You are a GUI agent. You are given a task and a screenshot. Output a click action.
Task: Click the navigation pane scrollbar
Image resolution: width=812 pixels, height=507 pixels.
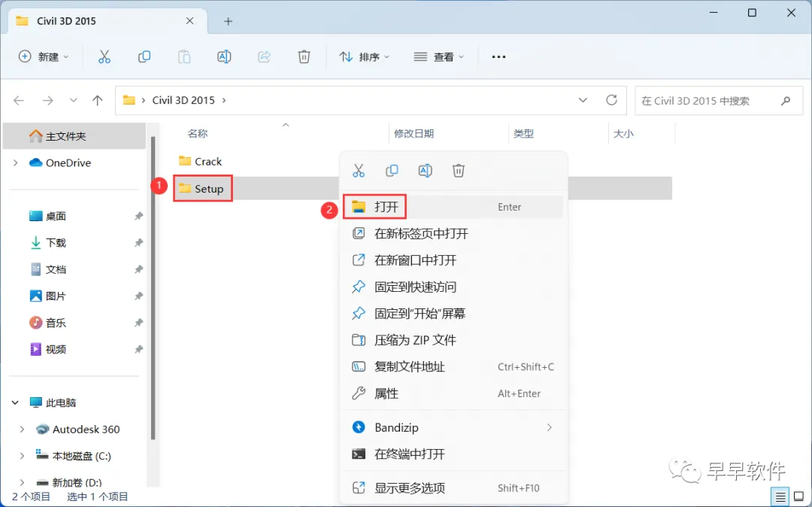[153, 288]
